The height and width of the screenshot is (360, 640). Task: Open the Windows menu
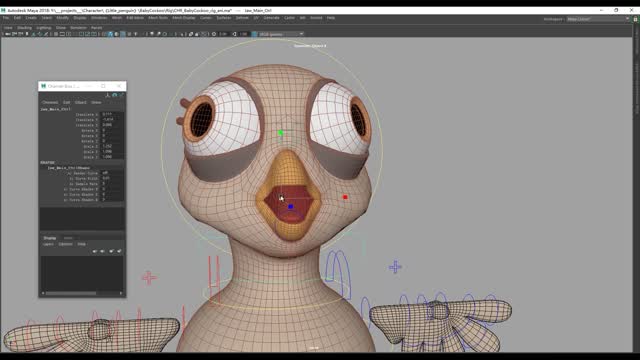[99, 18]
